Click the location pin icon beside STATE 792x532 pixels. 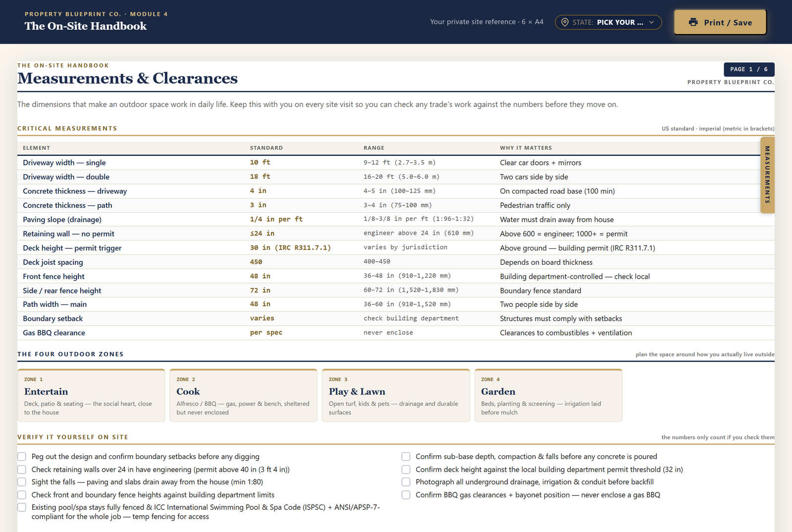click(564, 22)
